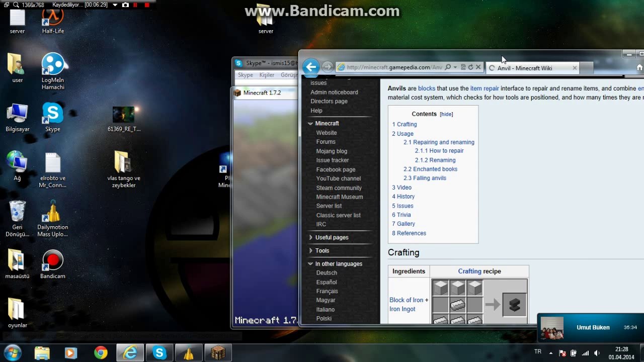Viewport: 644px width, 362px height.
Task: Jump to 2.1.1 How to repair section
Action: pos(439,151)
